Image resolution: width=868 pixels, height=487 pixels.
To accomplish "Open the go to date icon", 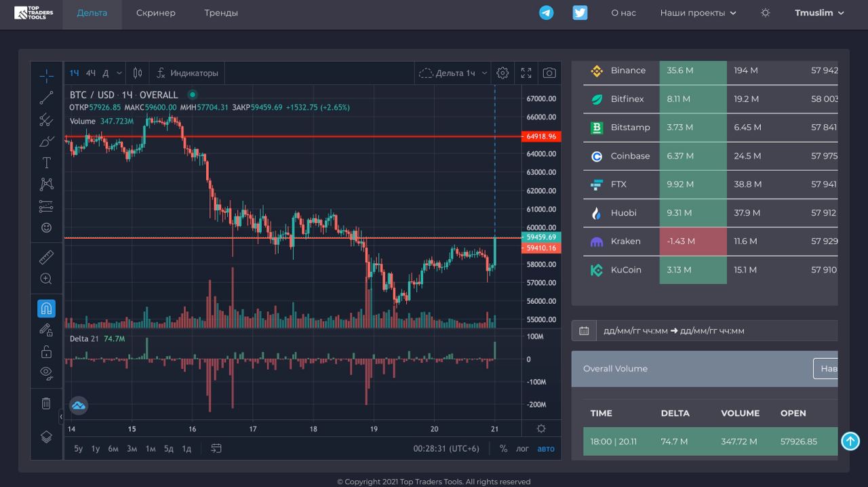I will click(x=216, y=448).
